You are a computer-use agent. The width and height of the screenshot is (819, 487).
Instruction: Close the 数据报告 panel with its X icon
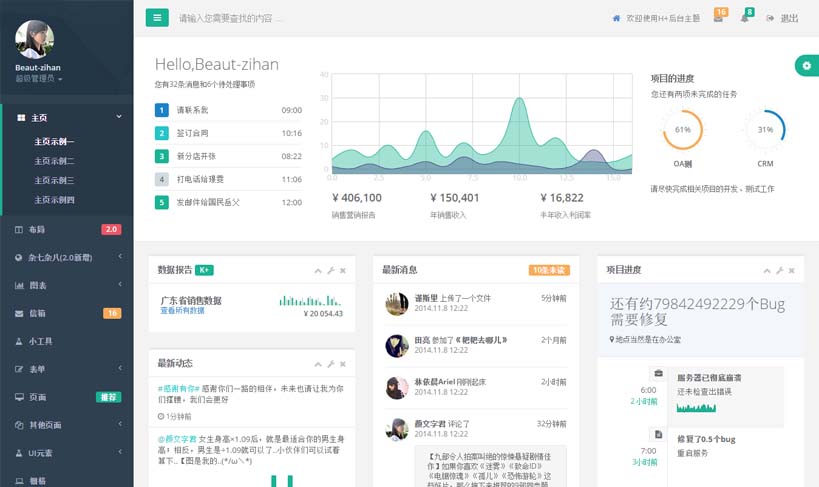[343, 270]
